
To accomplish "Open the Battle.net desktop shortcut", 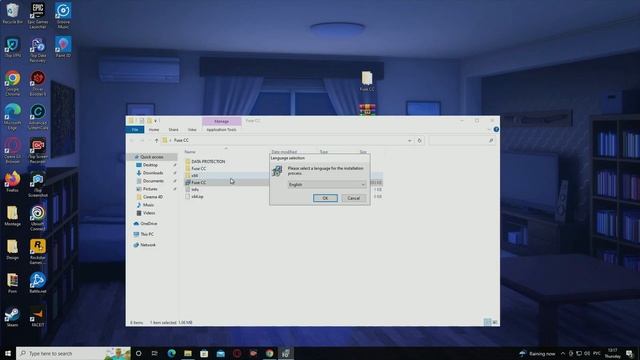I will [x=38, y=283].
